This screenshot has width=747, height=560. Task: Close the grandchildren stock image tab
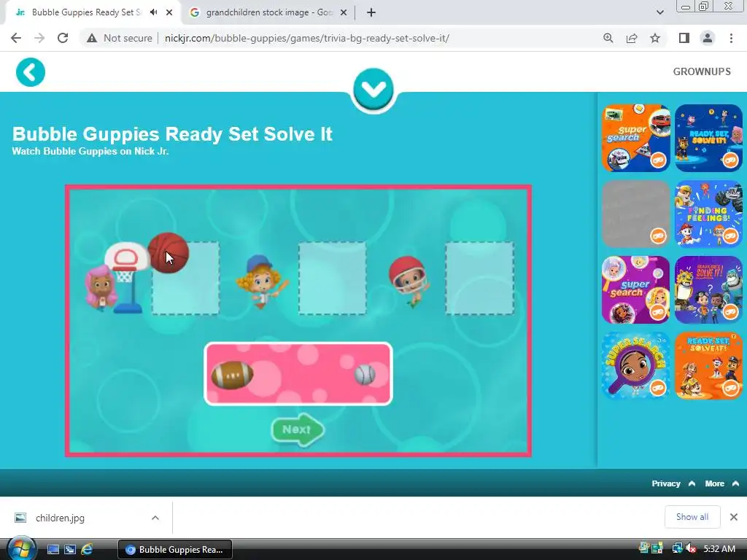click(344, 12)
